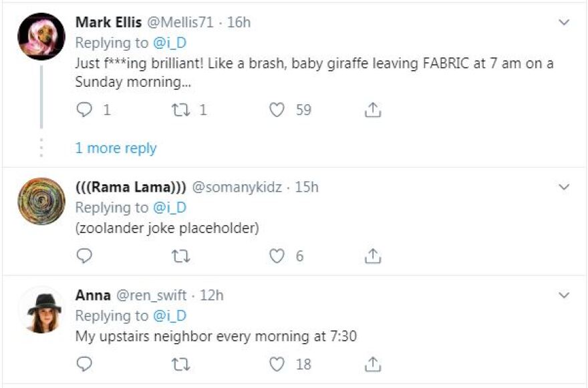
Task: Show the 1 more reply link
Action: pyautogui.click(x=116, y=148)
